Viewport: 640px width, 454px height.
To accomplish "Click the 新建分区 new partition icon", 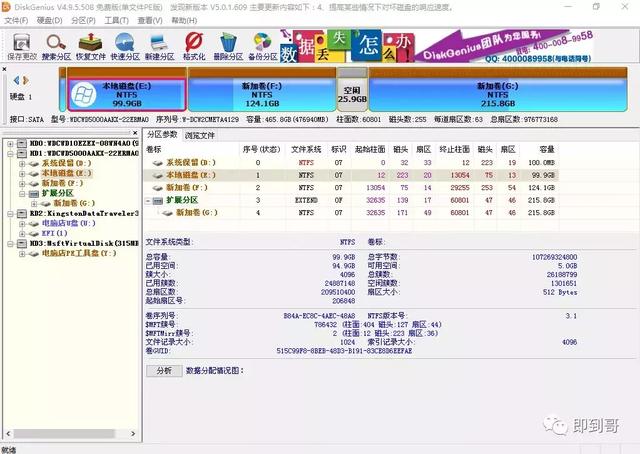I will pyautogui.click(x=160, y=47).
